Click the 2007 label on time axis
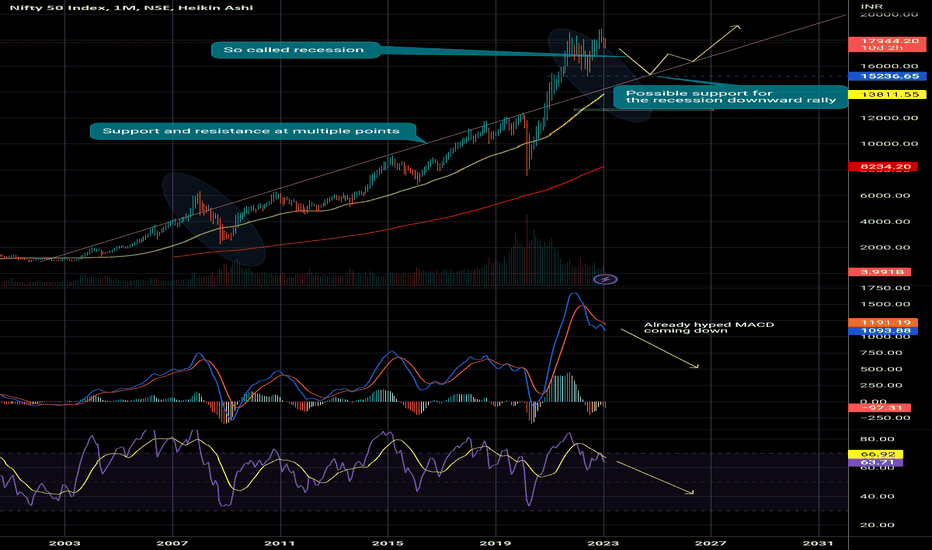The width and height of the screenshot is (932, 550). coord(172,543)
